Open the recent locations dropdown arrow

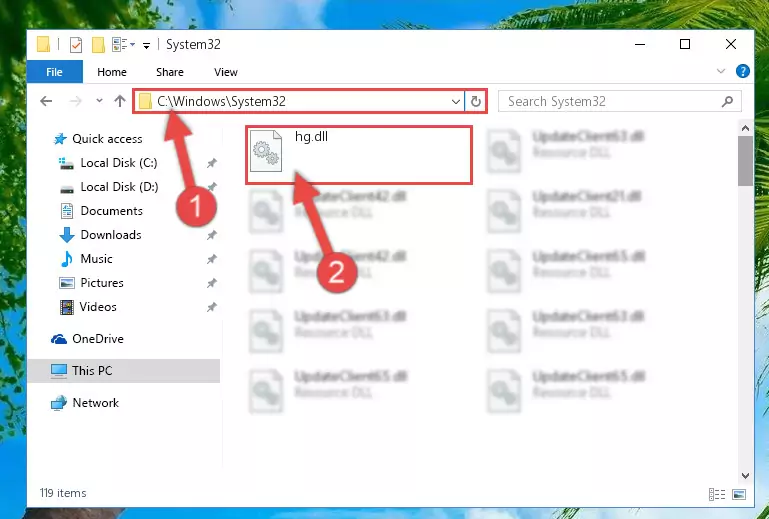pyautogui.click(x=99, y=101)
